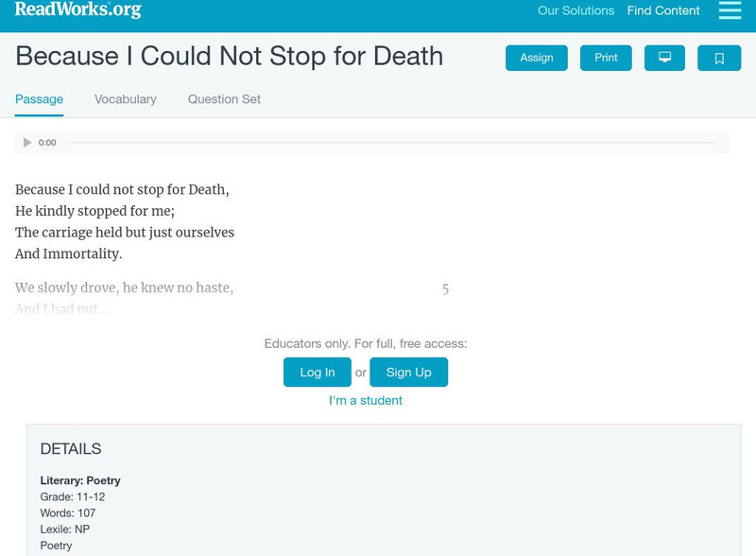
Task: Click the 'Words: 107' detail
Action: (68, 513)
